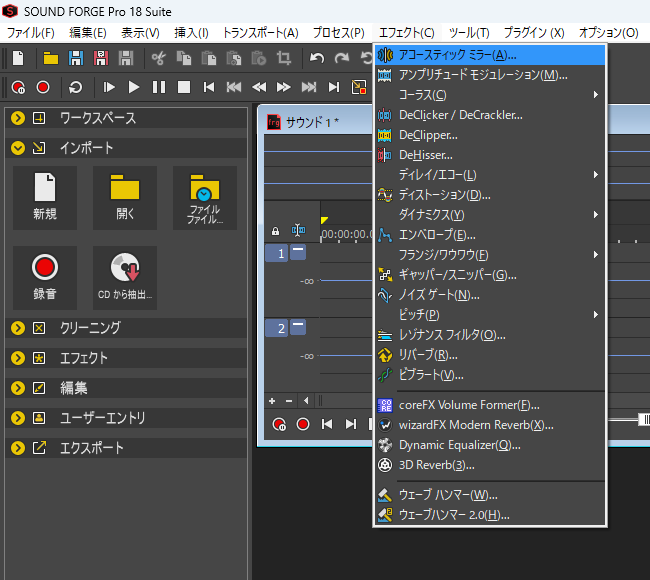
Task: Select ノイズ ゲート(N) effect
Action: pyautogui.click(x=490, y=295)
